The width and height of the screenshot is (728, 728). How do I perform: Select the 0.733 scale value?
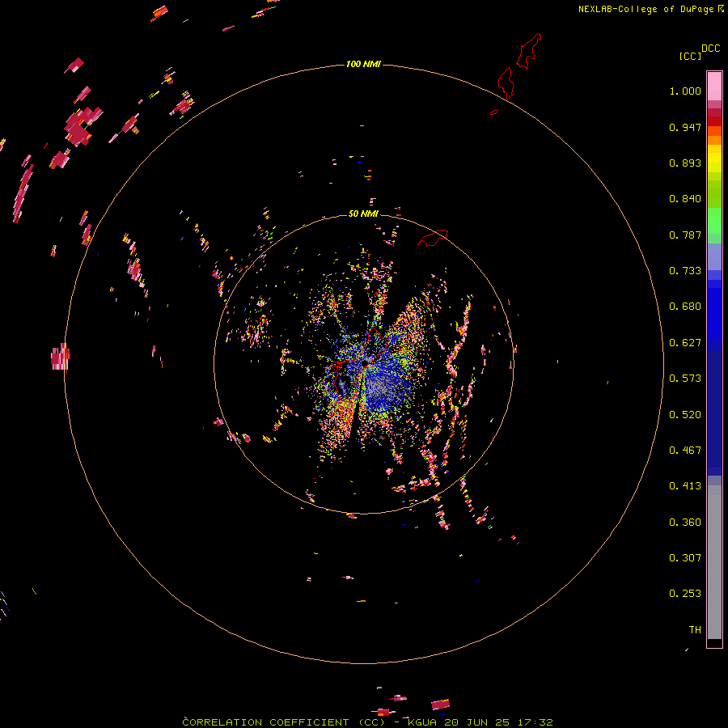[x=685, y=271]
